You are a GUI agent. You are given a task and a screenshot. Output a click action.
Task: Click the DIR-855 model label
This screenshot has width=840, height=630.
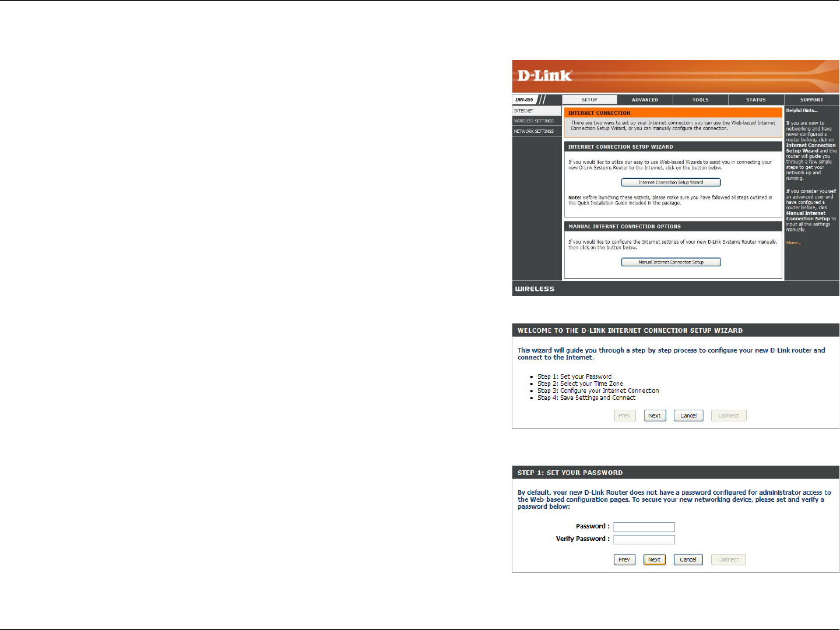(524, 100)
